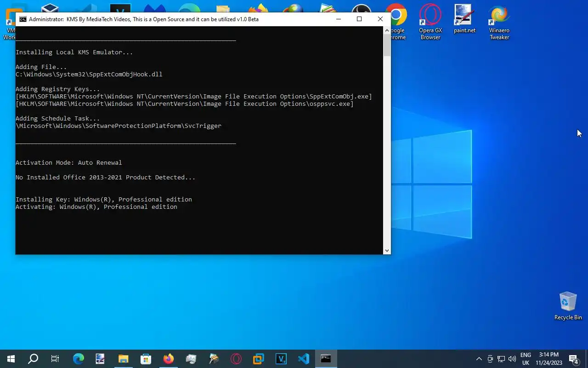Select the Opera GX Browser desktop icon
This screenshot has width=588, height=368.
[x=430, y=22]
